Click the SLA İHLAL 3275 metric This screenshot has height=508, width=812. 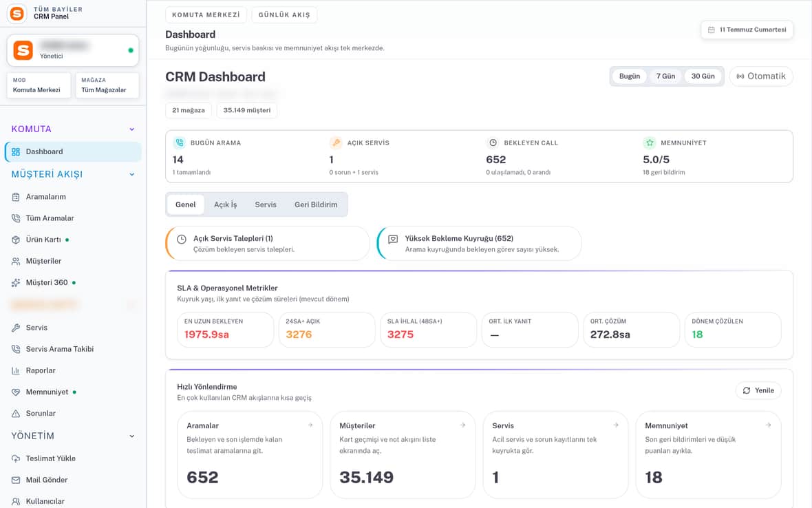click(x=428, y=329)
